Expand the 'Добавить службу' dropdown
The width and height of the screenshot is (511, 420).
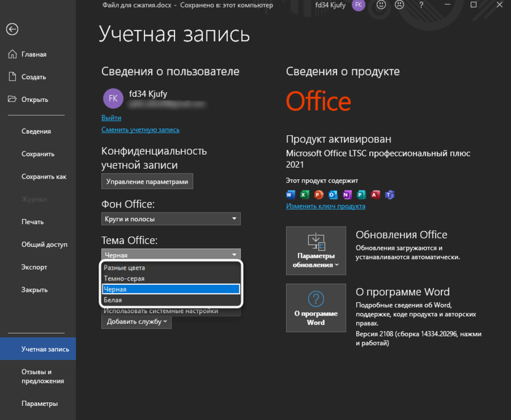136,321
